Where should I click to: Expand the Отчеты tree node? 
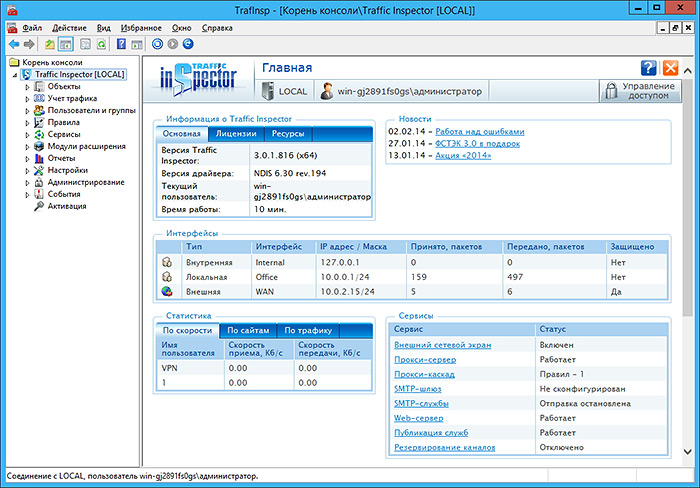(x=27, y=158)
